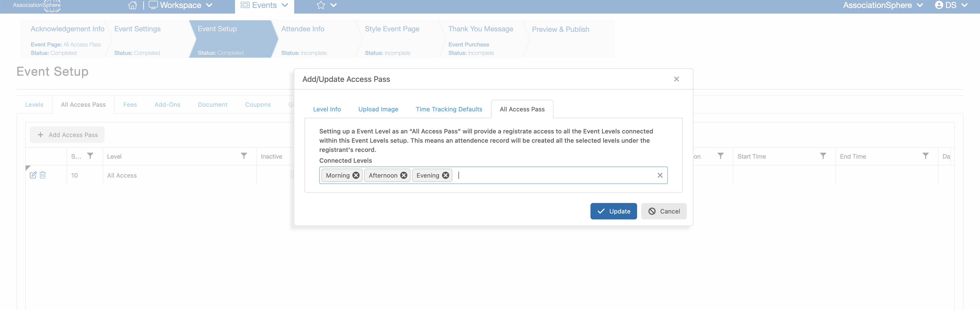Open the Level Info tab

tap(327, 109)
